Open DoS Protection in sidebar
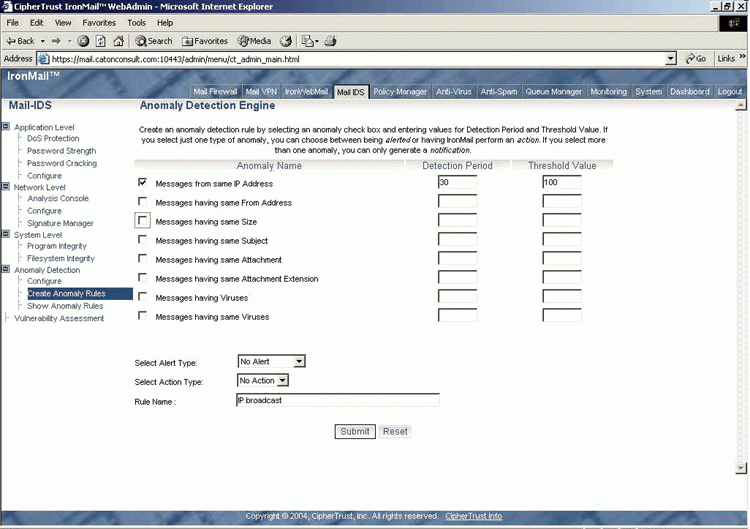Image resolution: width=750 pixels, height=529 pixels. (x=53, y=138)
